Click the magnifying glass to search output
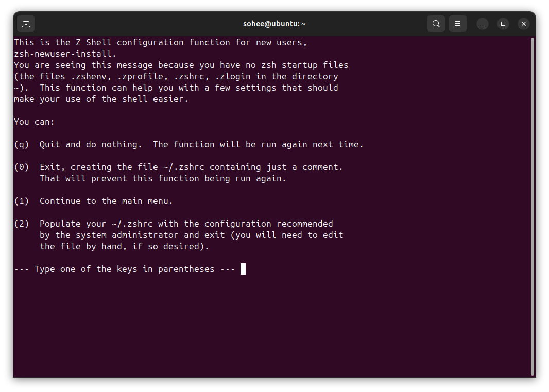549x392 pixels. [436, 23]
